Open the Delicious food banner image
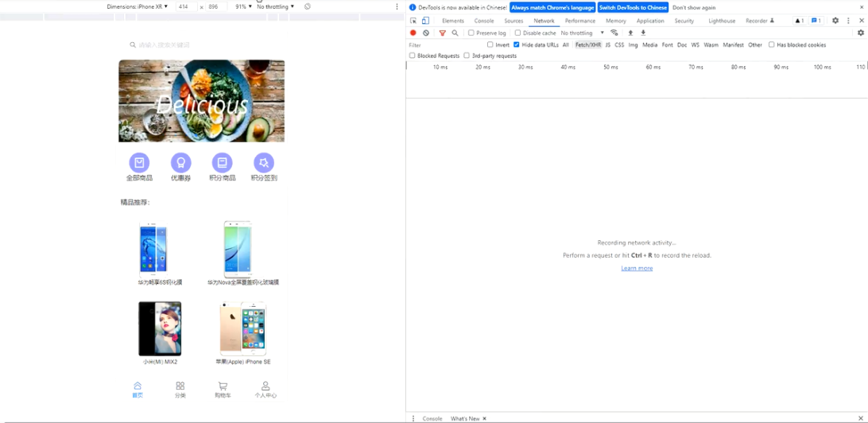The width and height of the screenshot is (868, 423). 202,101
